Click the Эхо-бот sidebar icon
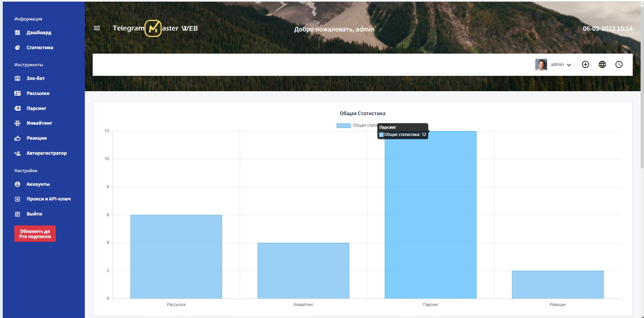644x318 pixels. point(17,78)
